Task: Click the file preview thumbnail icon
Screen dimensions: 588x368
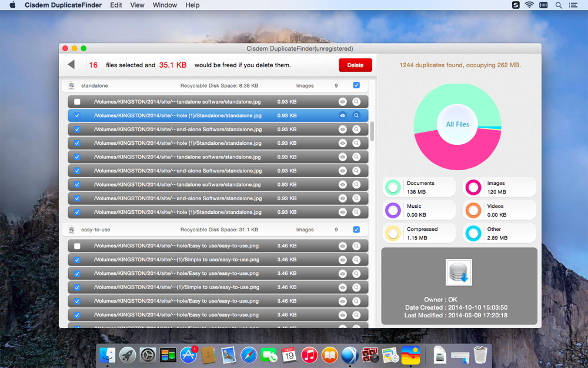Action: click(459, 272)
